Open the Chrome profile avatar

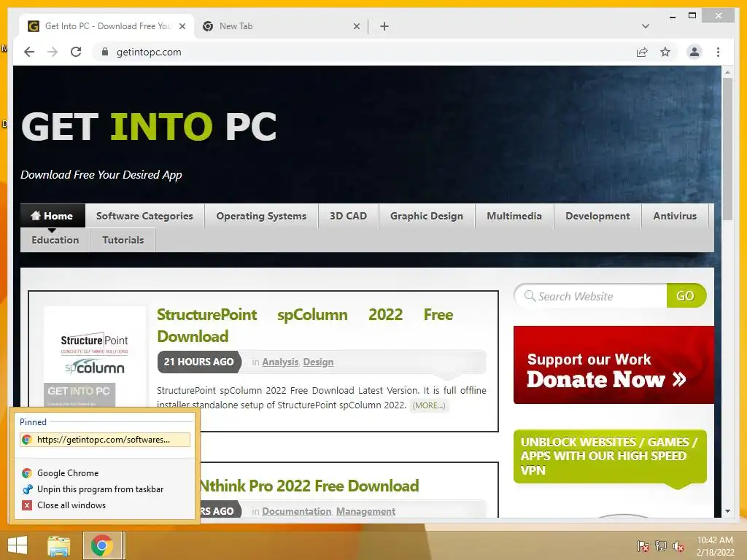coord(694,52)
